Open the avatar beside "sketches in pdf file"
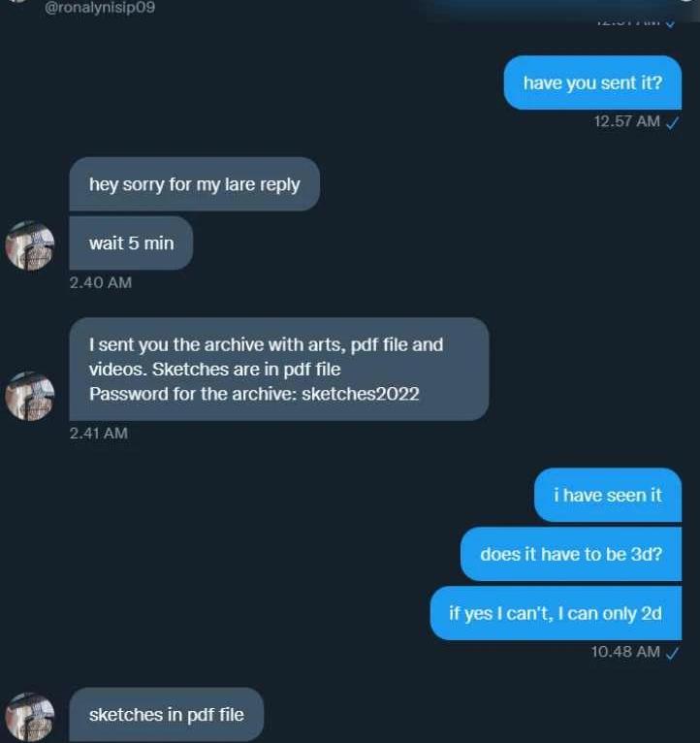Viewport: 700px width, 743px height. tap(30, 718)
